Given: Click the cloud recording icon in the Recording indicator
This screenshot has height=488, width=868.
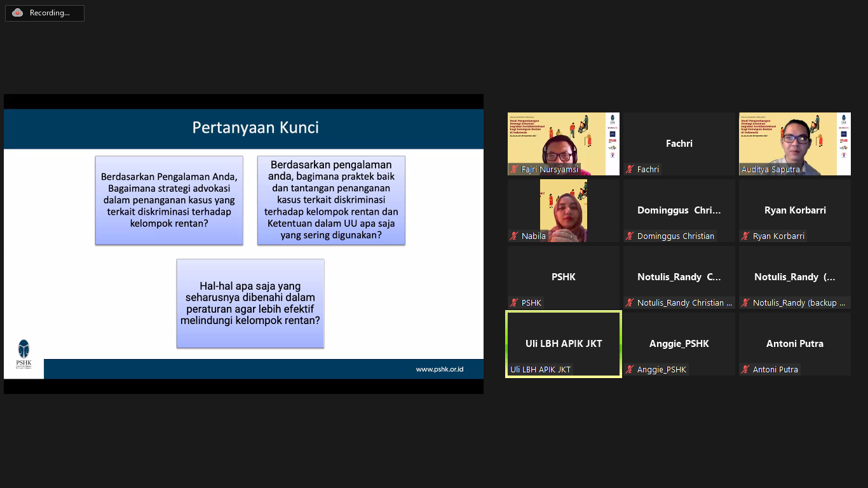Looking at the screenshot, I should tap(17, 13).
